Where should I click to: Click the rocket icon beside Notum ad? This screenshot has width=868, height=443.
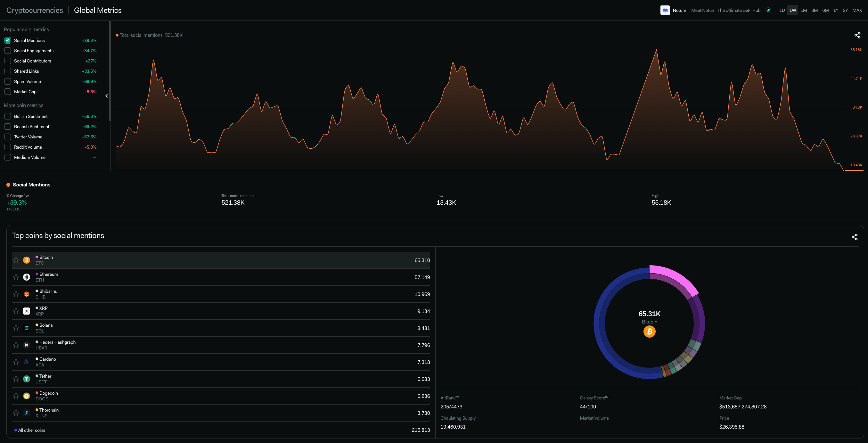point(768,10)
